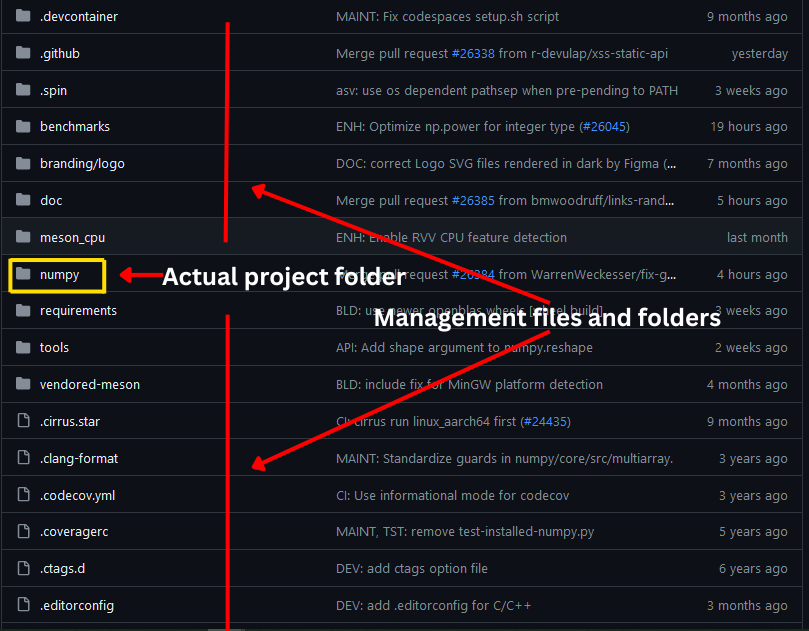The image size is (809, 631).
Task: Open the .devcontainer folder
Action: tap(79, 17)
